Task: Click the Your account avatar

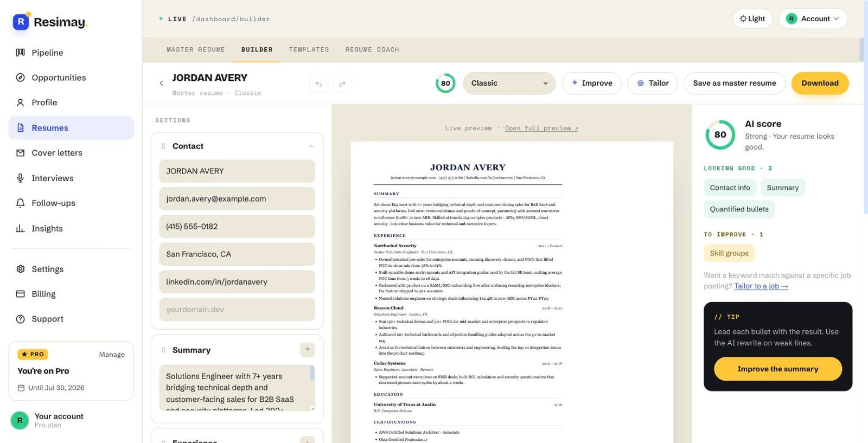Action: click(x=20, y=420)
